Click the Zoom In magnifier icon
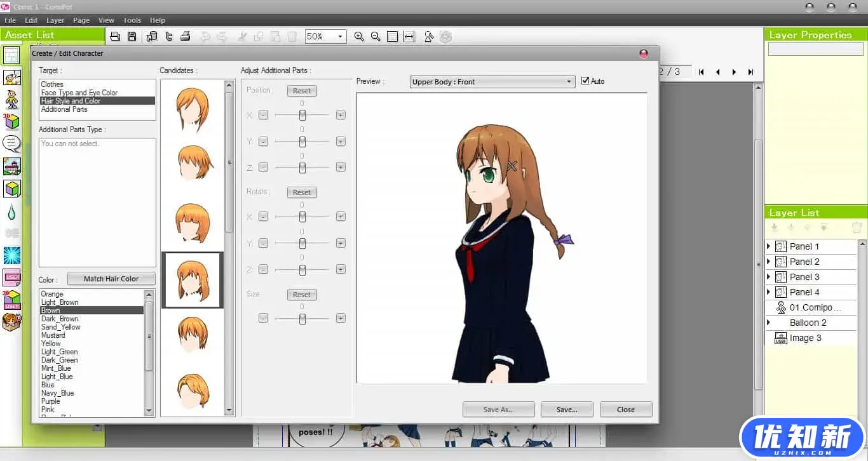 click(359, 37)
